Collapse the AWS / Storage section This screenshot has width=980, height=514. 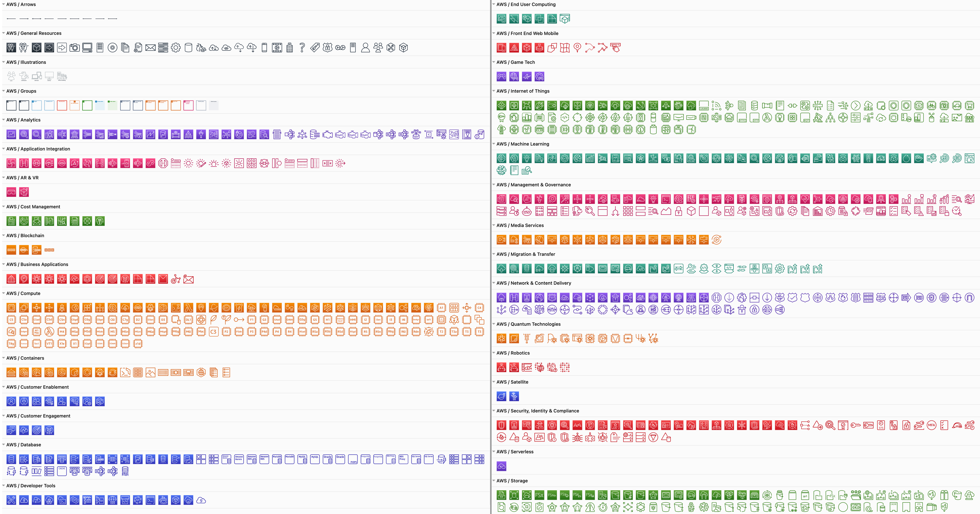coord(494,480)
